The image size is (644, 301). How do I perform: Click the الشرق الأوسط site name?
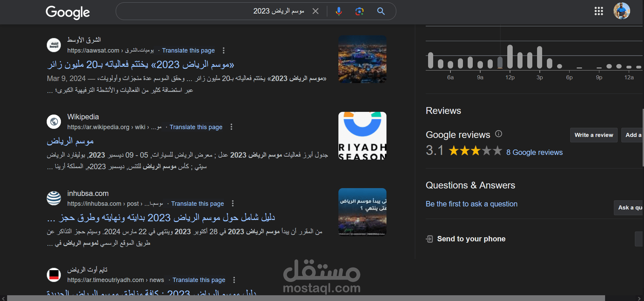(x=84, y=40)
